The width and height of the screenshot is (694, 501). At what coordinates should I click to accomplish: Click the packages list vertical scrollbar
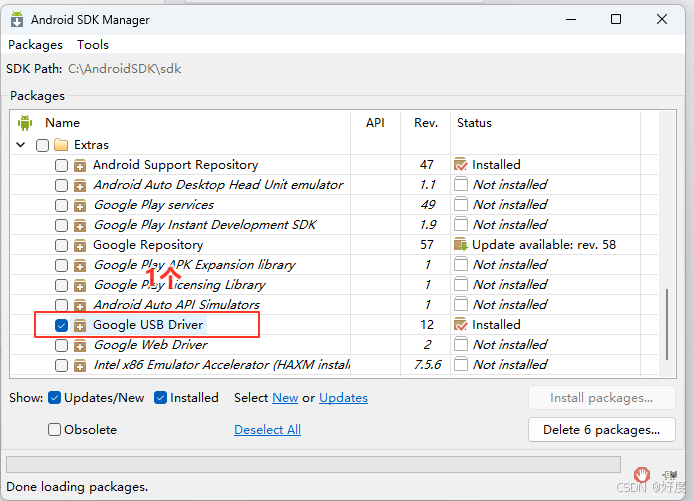[667, 324]
